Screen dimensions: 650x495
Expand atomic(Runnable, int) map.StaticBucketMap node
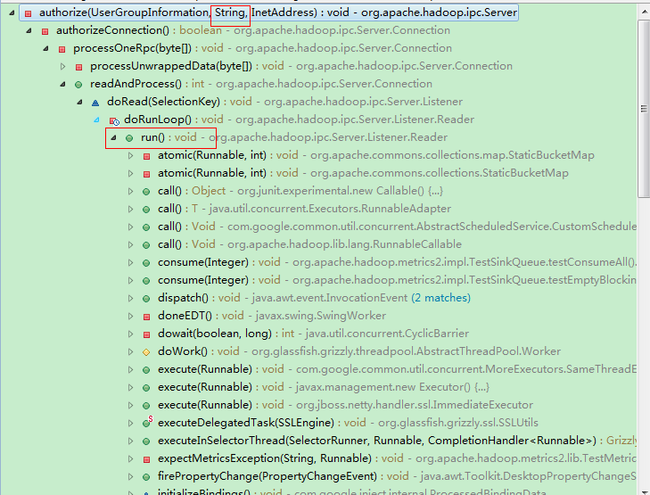[x=130, y=155]
